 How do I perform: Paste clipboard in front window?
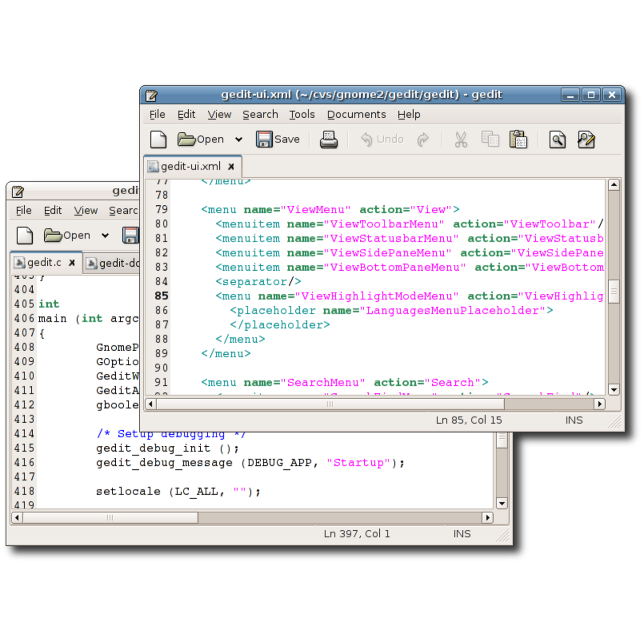[x=518, y=139]
